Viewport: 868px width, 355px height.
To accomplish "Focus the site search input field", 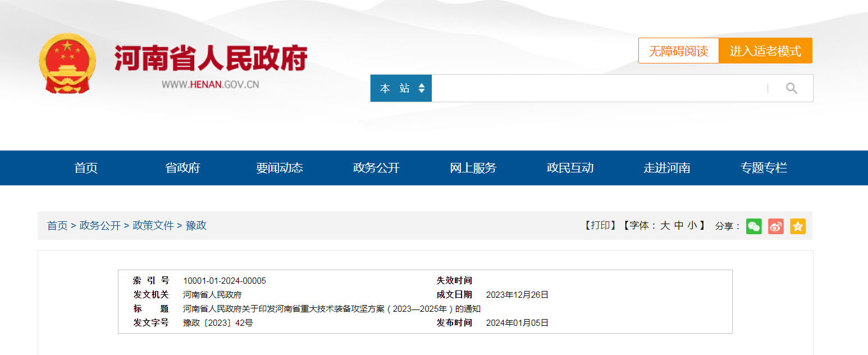I will tap(598, 88).
